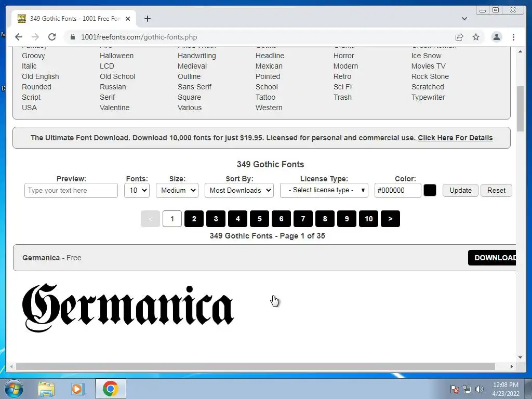
Task: Launch Windows Media Player from the taskbar
Action: 77,389
